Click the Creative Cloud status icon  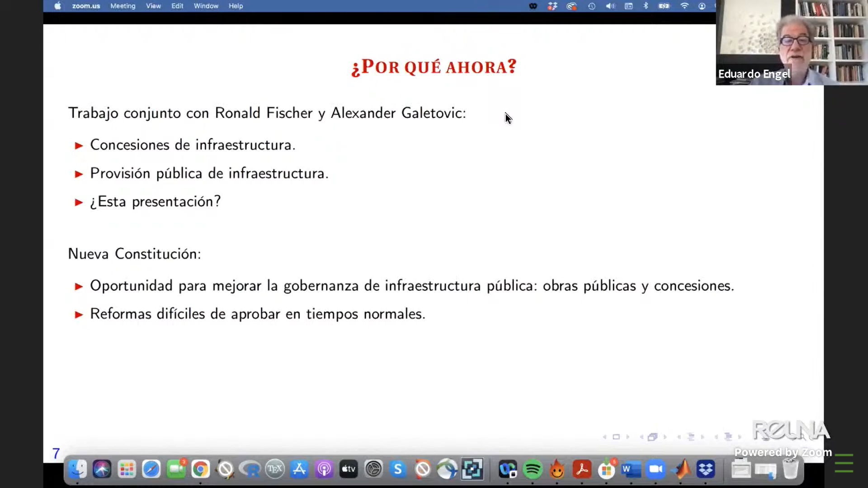point(571,6)
